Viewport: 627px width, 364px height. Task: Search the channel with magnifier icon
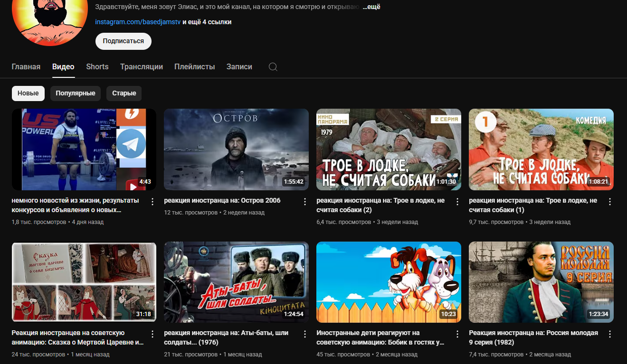[x=273, y=67]
